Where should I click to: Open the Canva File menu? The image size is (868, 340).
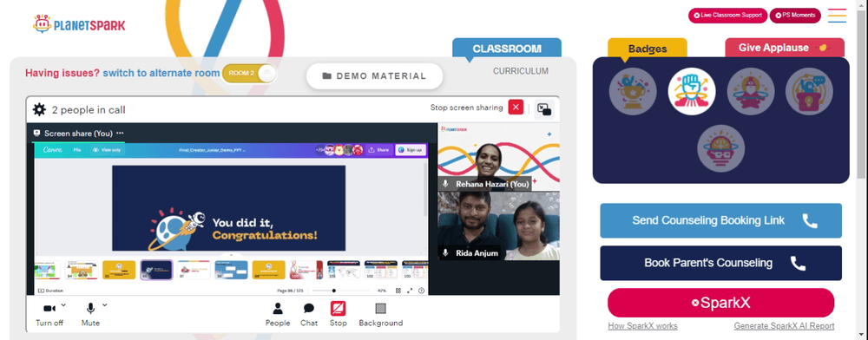(77, 150)
